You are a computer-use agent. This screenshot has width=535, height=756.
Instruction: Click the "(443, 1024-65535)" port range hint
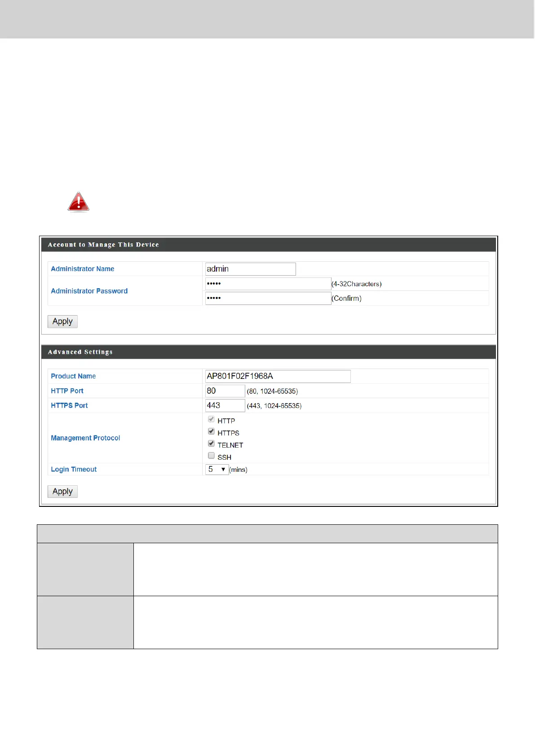[274, 406]
